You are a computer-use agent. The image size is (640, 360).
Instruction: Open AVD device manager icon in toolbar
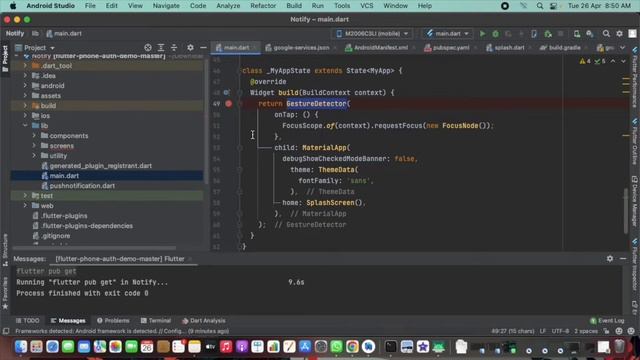(577, 34)
